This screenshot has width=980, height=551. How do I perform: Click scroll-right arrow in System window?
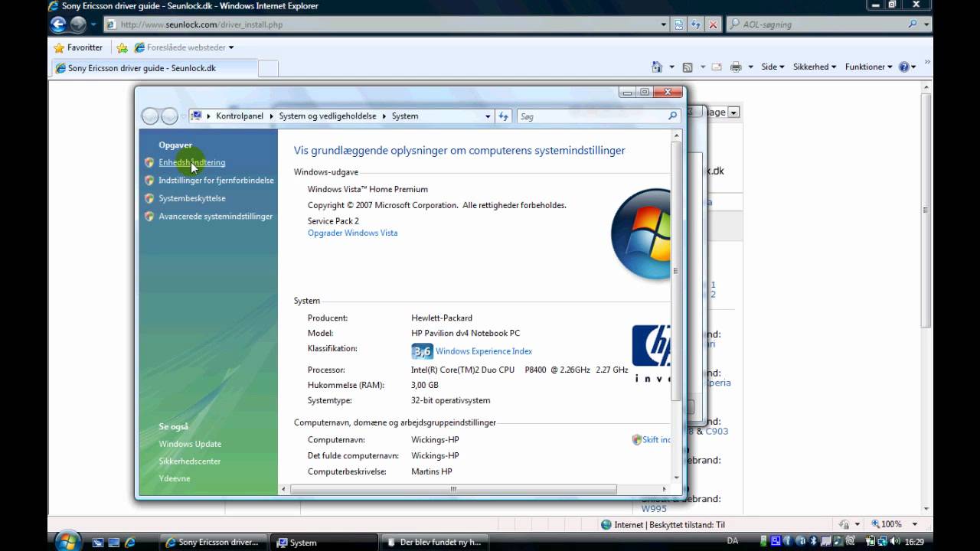pos(665,489)
